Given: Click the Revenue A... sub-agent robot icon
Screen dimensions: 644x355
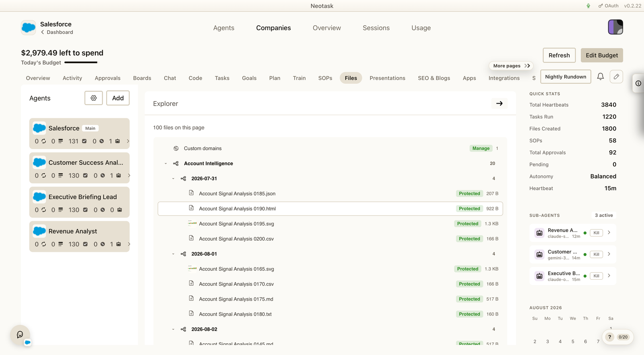Looking at the screenshot, I should [539, 233].
